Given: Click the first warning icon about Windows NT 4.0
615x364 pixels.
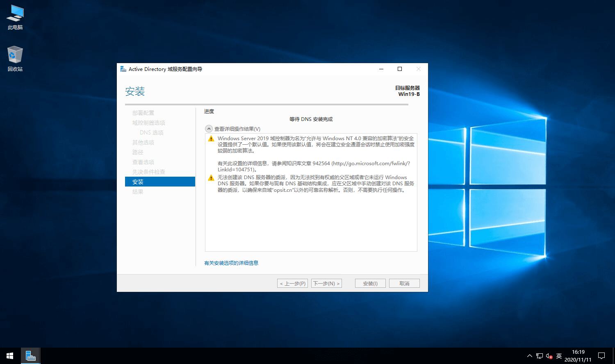Looking at the screenshot, I should coord(211,139).
